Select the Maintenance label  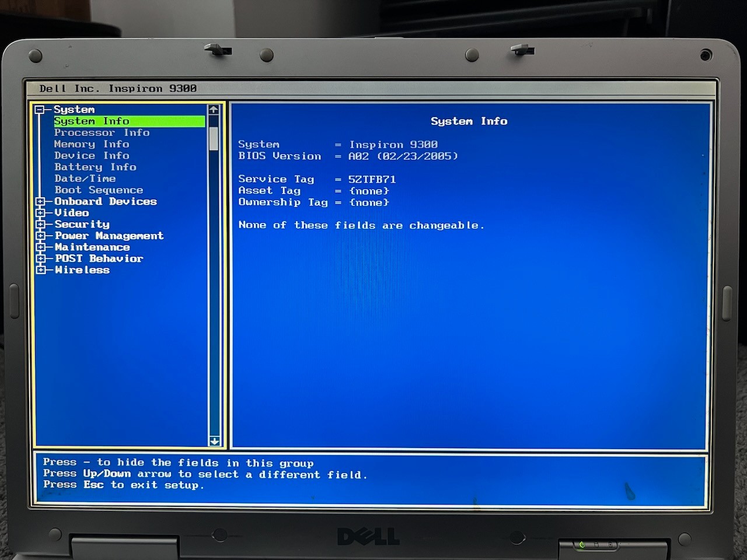tap(92, 247)
